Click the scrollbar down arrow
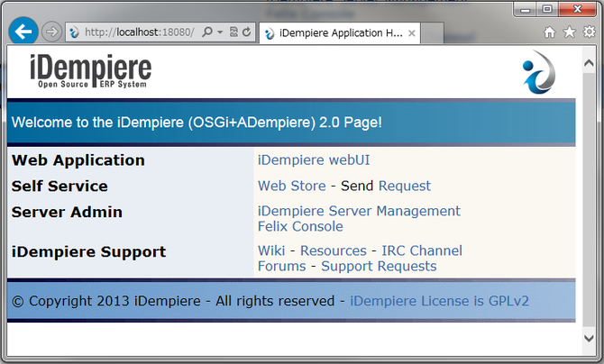 pyautogui.click(x=589, y=339)
